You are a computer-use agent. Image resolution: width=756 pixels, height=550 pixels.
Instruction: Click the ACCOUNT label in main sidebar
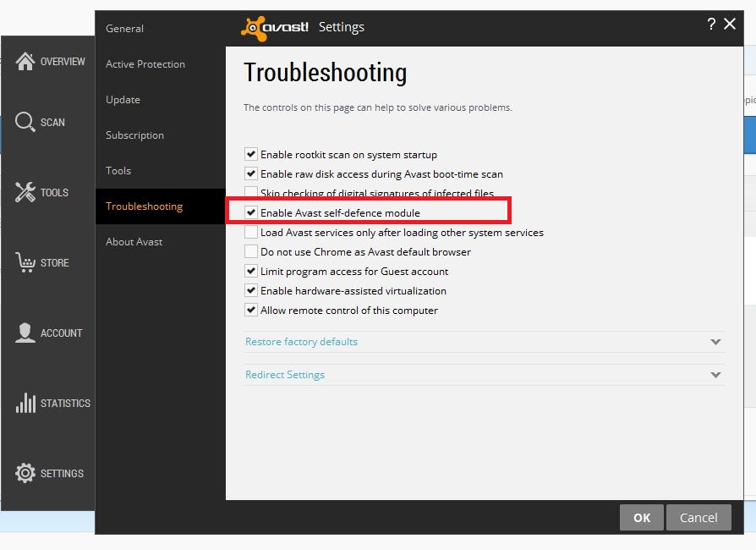(61, 333)
